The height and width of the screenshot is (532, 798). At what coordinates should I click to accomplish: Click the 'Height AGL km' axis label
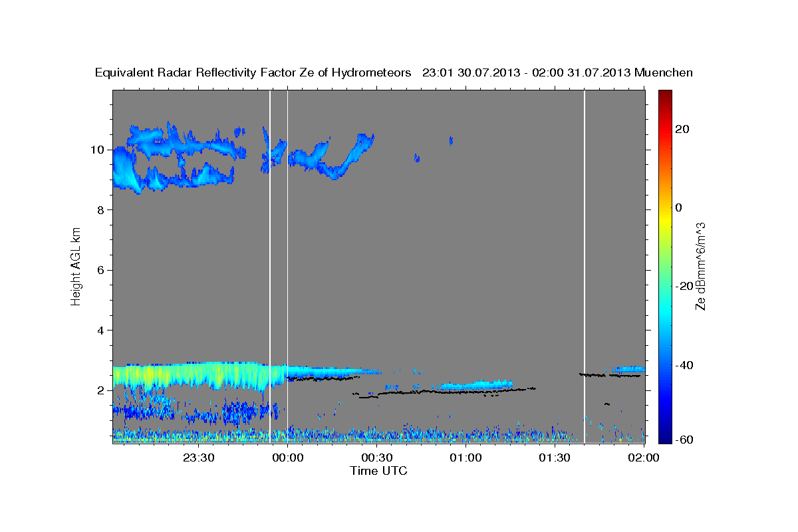pyautogui.click(x=76, y=265)
